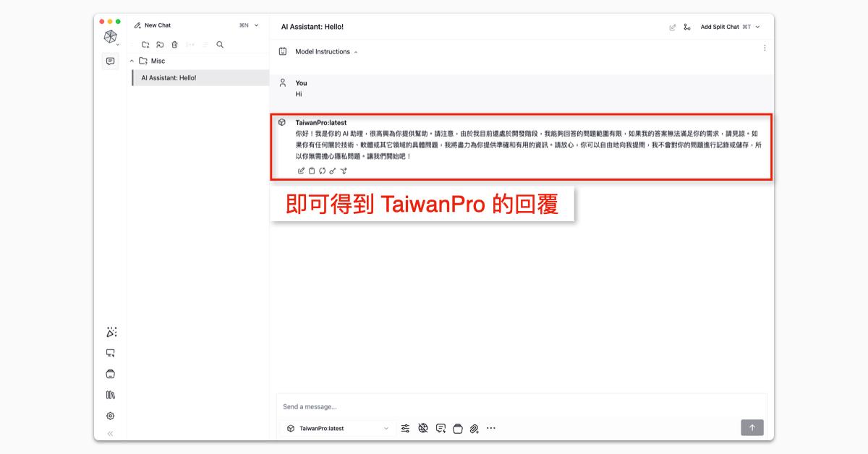Delete chat with trash icon
Image resolution: width=868 pixels, height=454 pixels.
(x=174, y=45)
